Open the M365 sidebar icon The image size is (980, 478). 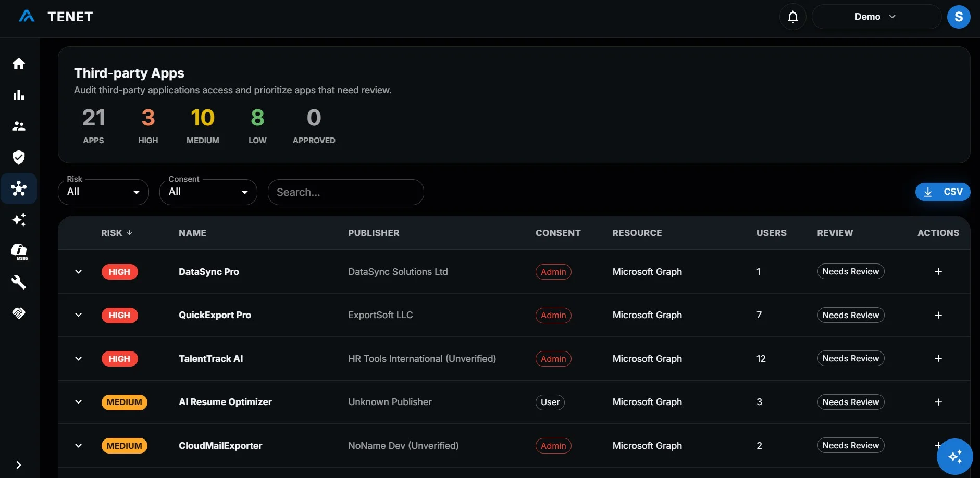[19, 251]
